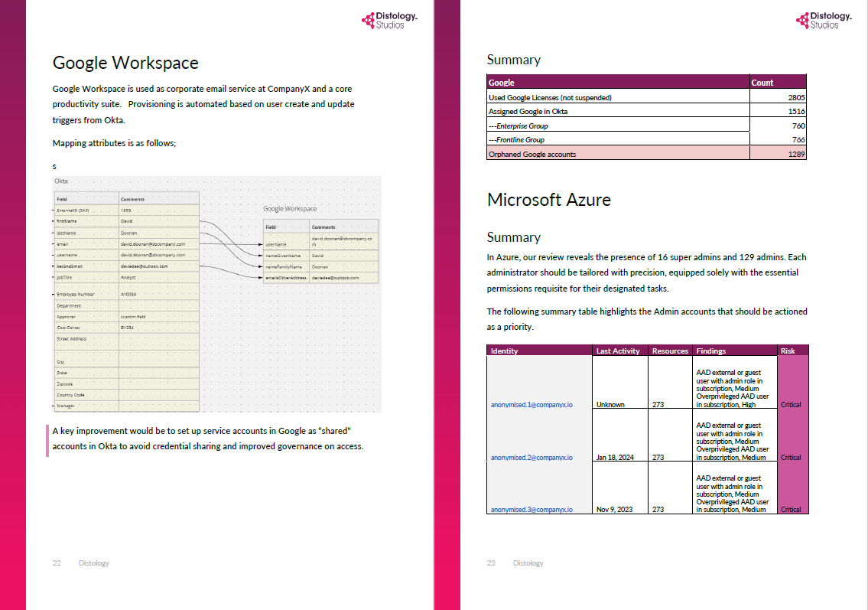Click the 'Distology' footer text on page 23

click(528, 563)
